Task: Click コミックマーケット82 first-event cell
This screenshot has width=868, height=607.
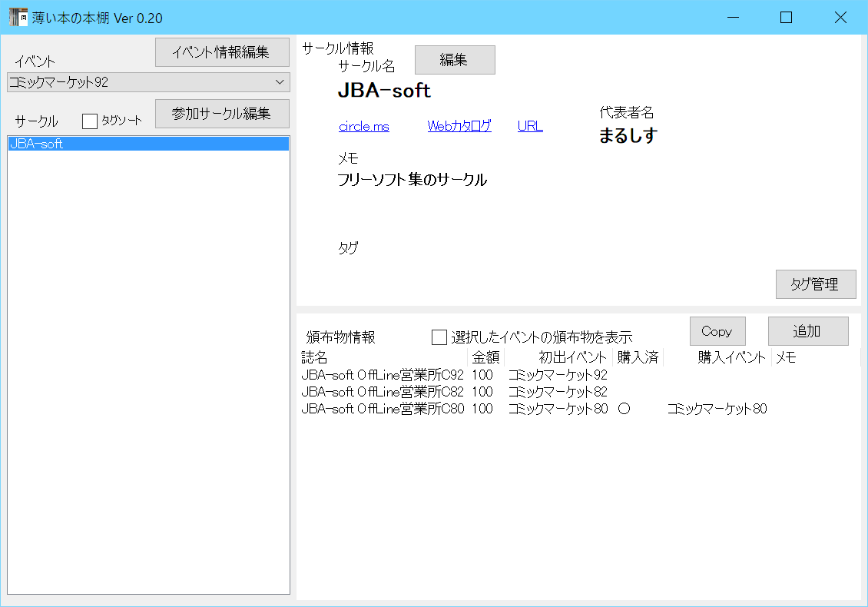Action: click(558, 392)
